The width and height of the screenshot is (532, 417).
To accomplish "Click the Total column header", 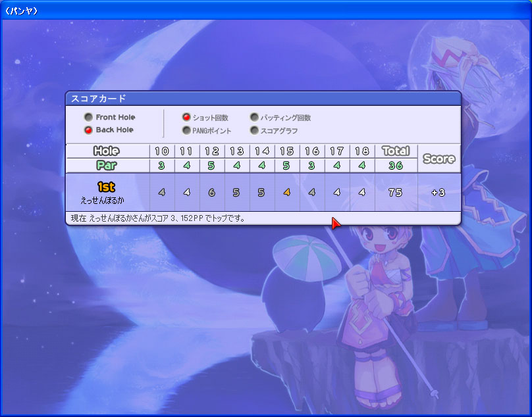I will click(396, 151).
